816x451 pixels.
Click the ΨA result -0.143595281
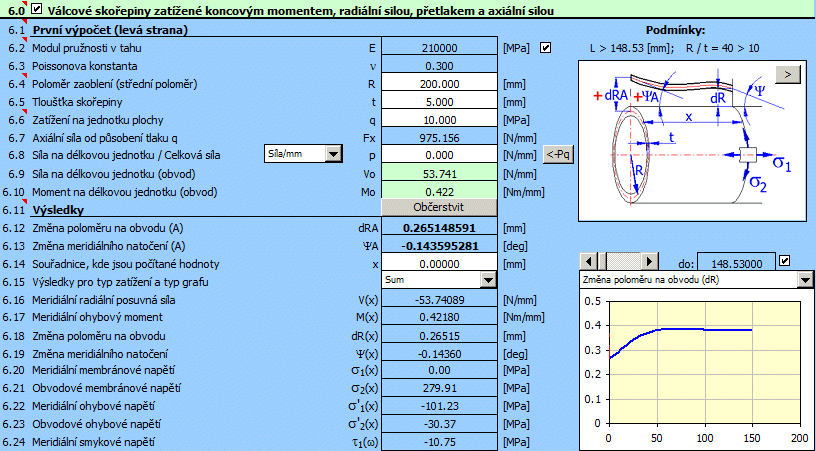pyautogui.click(x=439, y=246)
